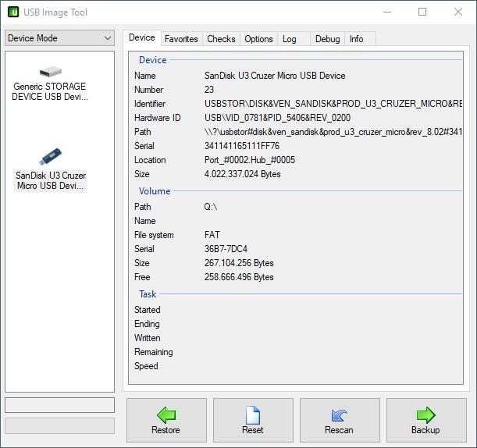Switch to the Favorites tab
Screen dimensions: 477x448
tap(181, 39)
